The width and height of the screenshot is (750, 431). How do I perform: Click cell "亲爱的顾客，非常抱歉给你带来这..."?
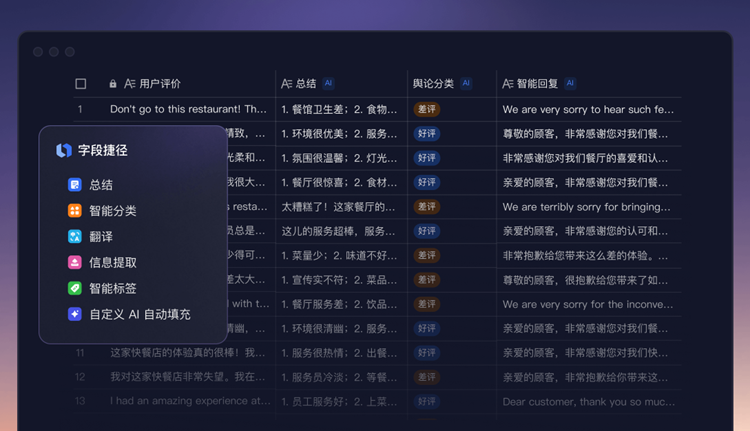click(x=585, y=377)
